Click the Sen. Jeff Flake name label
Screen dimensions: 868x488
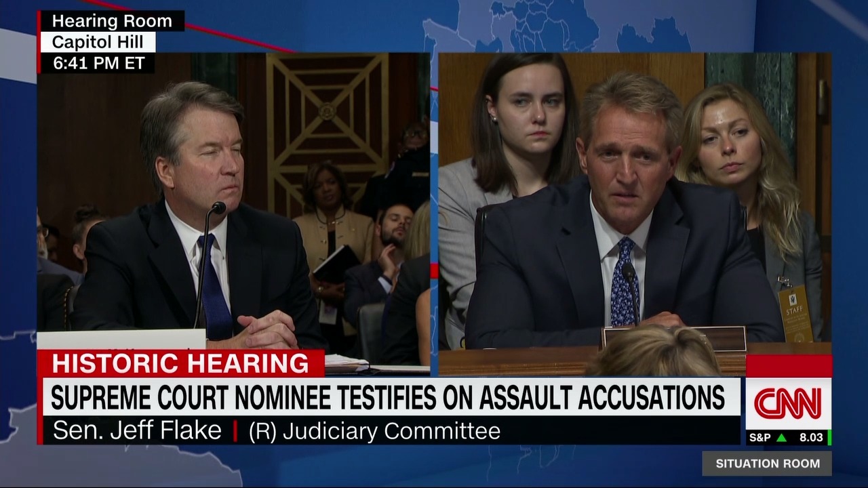click(x=137, y=430)
